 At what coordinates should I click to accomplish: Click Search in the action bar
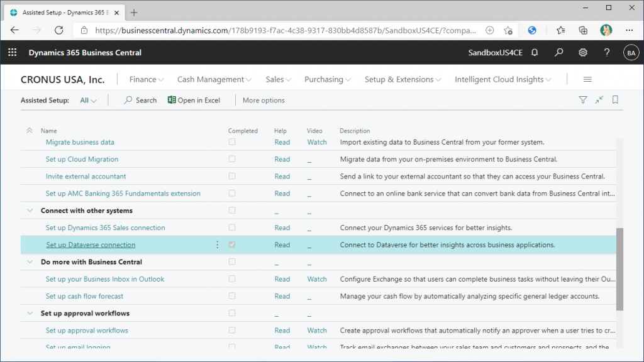(x=140, y=100)
